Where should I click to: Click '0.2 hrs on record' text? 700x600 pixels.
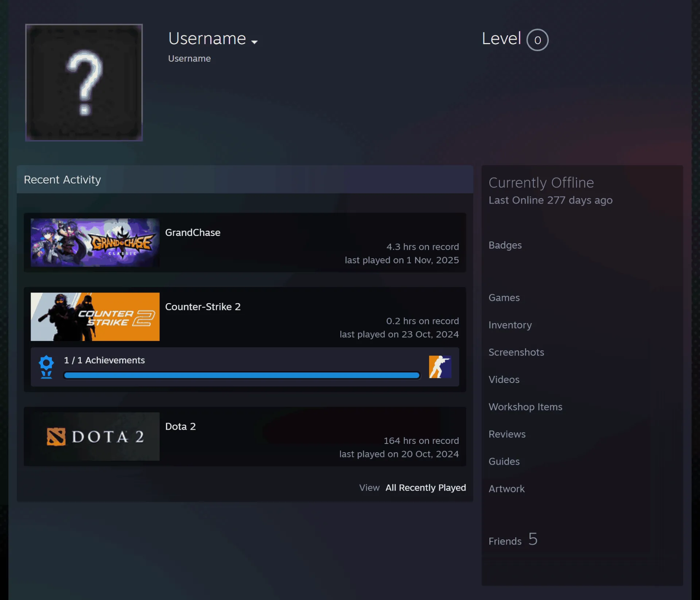(x=423, y=321)
